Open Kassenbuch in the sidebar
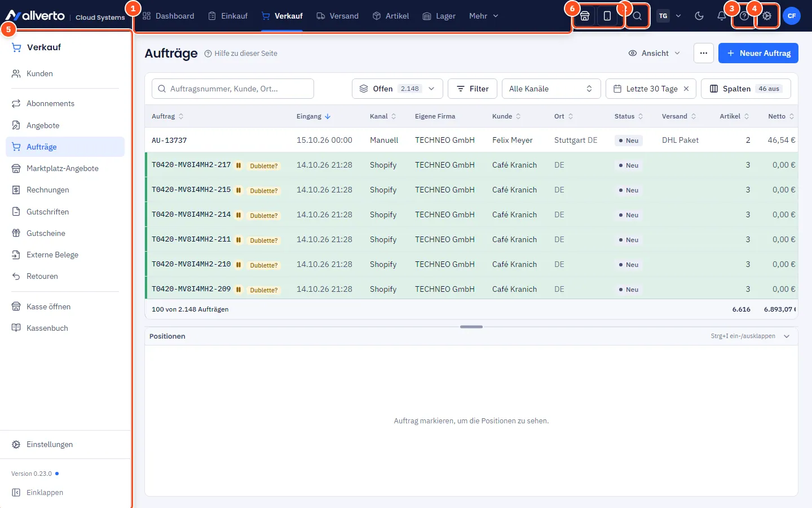The height and width of the screenshot is (508, 812). [x=65, y=328]
